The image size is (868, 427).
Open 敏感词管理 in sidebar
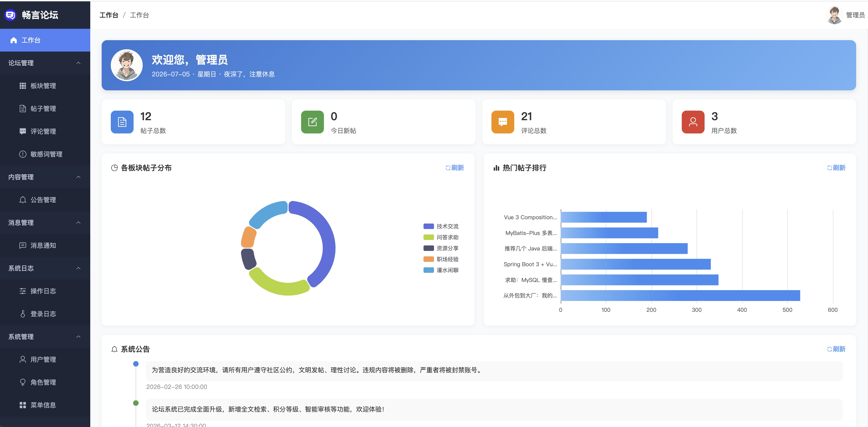tap(45, 154)
